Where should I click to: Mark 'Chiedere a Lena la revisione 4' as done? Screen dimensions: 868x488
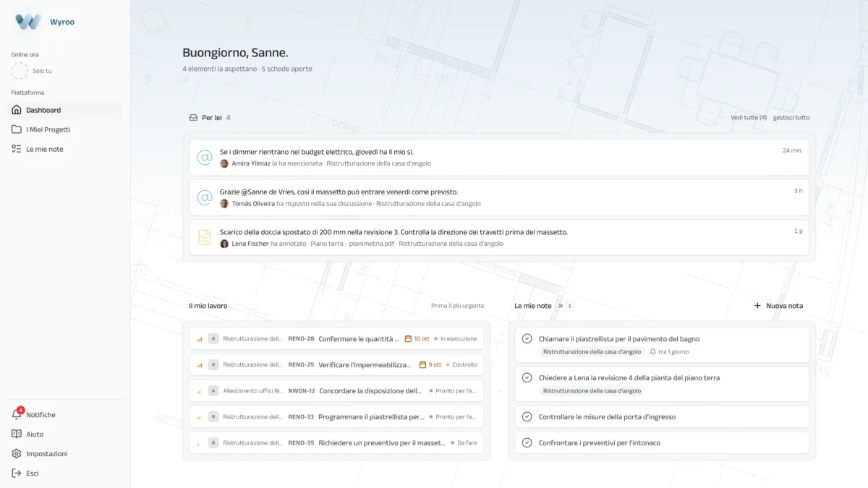527,377
